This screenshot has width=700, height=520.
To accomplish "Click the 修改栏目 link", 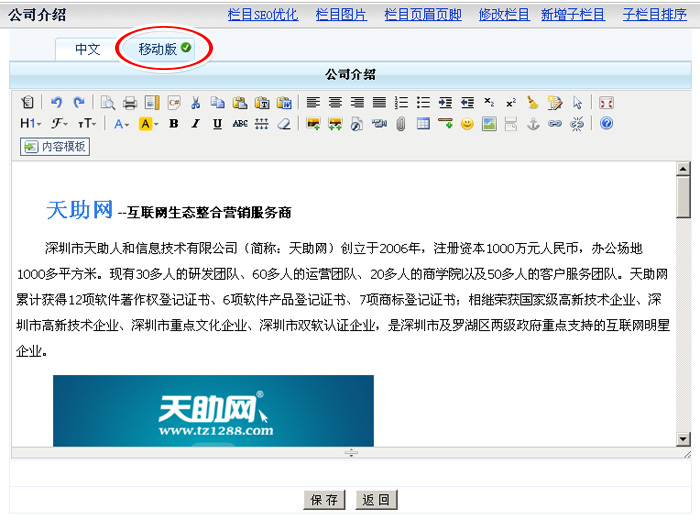I will [504, 15].
